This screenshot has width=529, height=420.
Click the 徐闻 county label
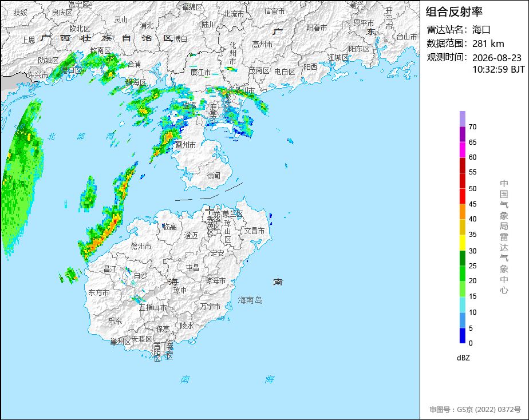213,176
